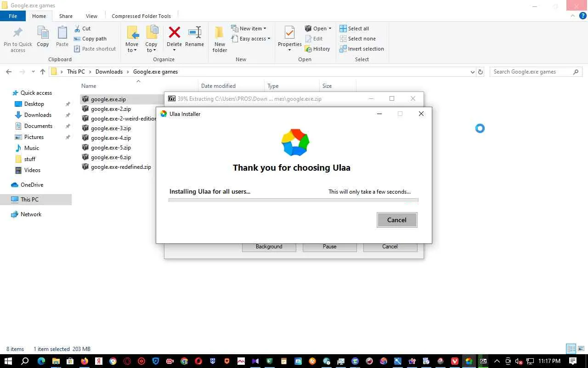588x368 pixels.
Task: Expand chevron after This PC in breadcrumb
Action: tap(90, 72)
